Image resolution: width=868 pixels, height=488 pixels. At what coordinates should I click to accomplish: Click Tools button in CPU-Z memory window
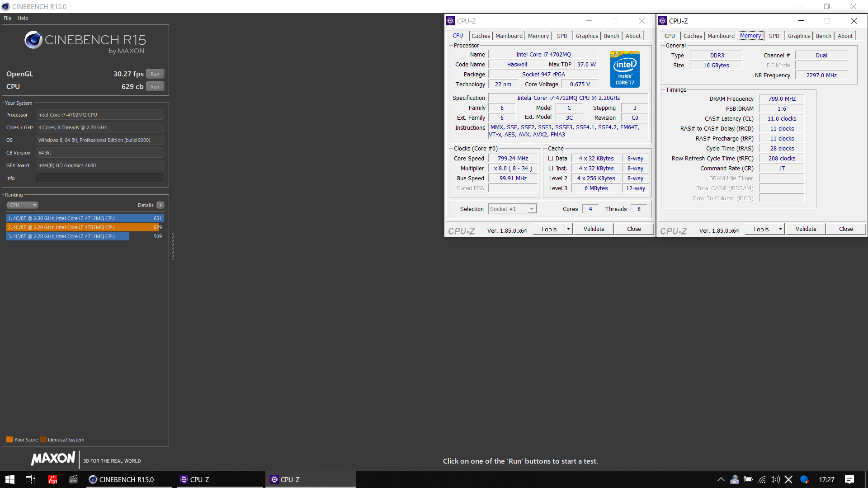(761, 229)
